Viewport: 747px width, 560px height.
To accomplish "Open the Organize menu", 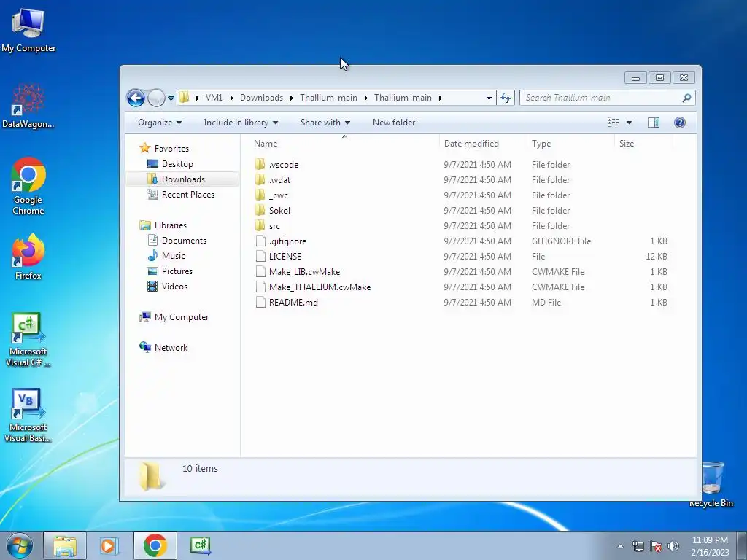I will [x=160, y=122].
